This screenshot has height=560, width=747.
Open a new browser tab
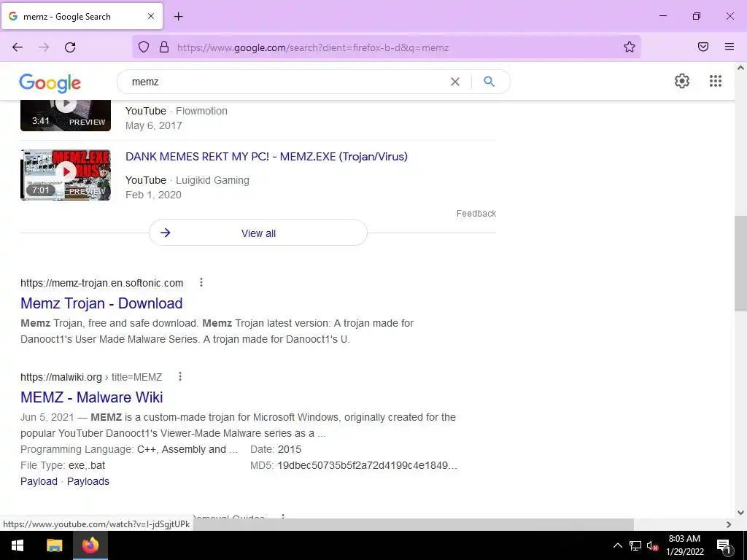coord(178,17)
